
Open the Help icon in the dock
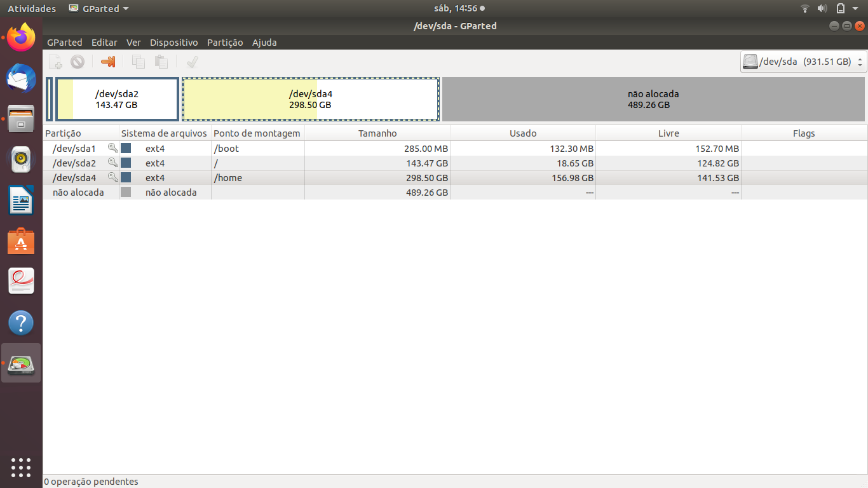pos(21,323)
